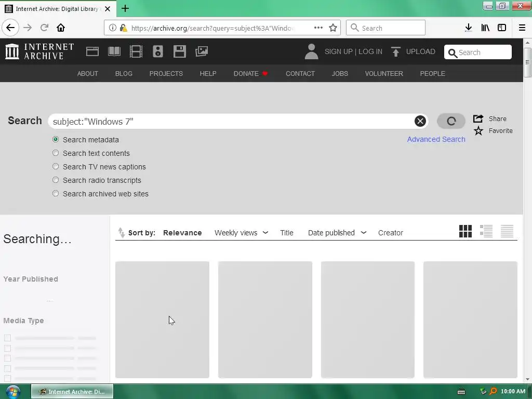Viewport: 532px width, 399px height.
Task: Click the loading search submit button
Action: coord(451,121)
